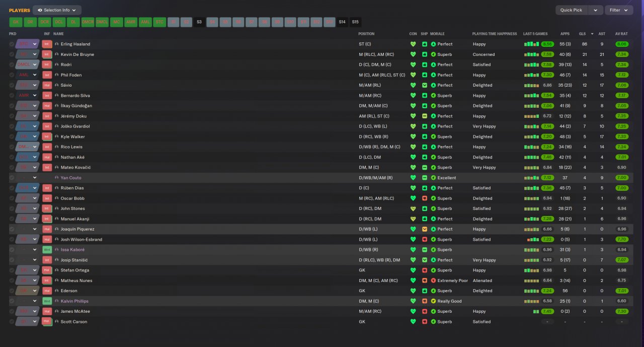Click Sávio's sharpness icon
The image size is (644, 347).
click(425, 85)
